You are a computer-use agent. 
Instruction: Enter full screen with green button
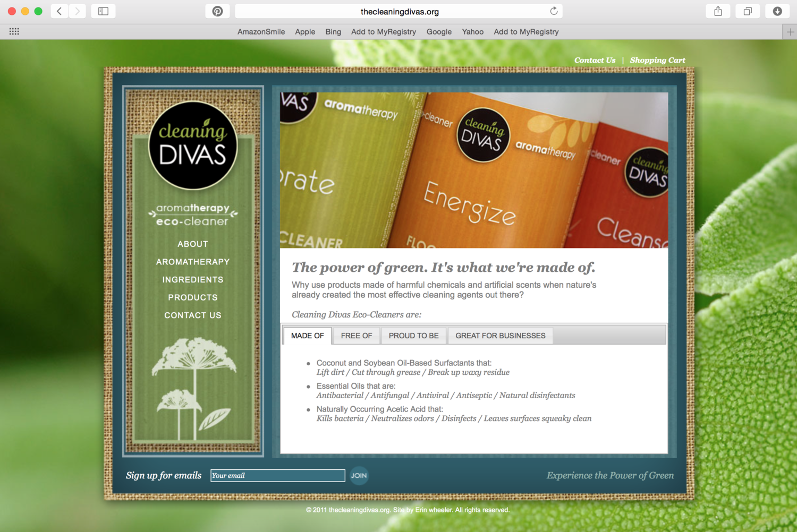38,11
